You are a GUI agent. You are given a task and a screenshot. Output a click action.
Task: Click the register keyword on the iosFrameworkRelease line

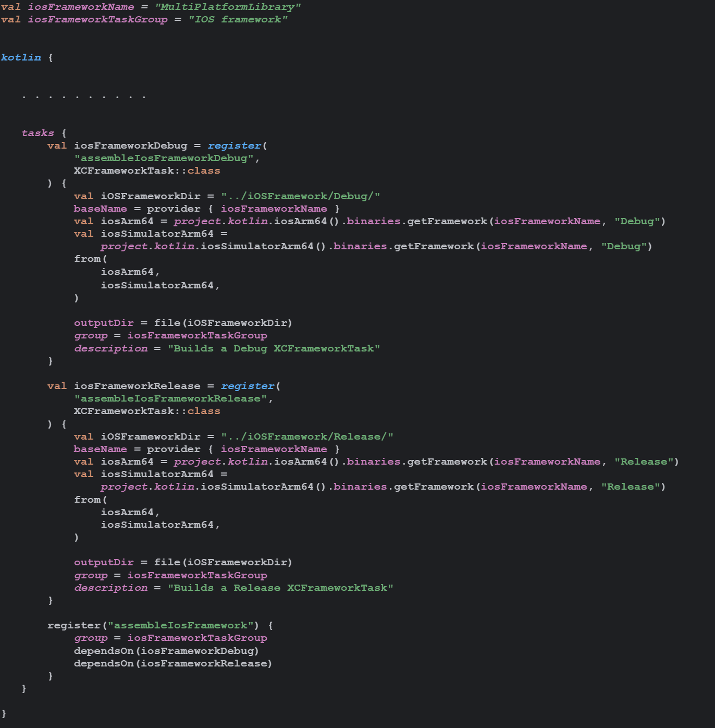(x=248, y=386)
